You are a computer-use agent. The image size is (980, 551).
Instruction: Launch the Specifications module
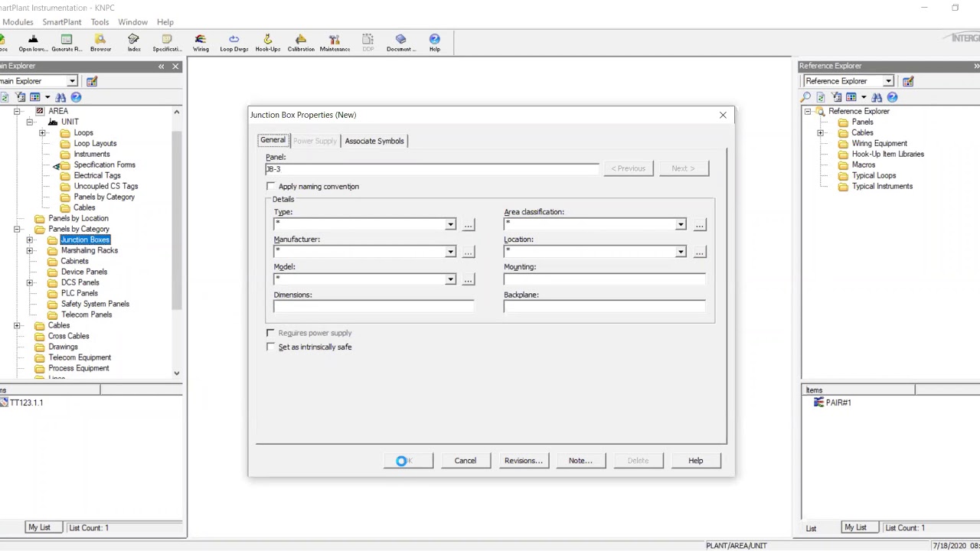(x=167, y=43)
